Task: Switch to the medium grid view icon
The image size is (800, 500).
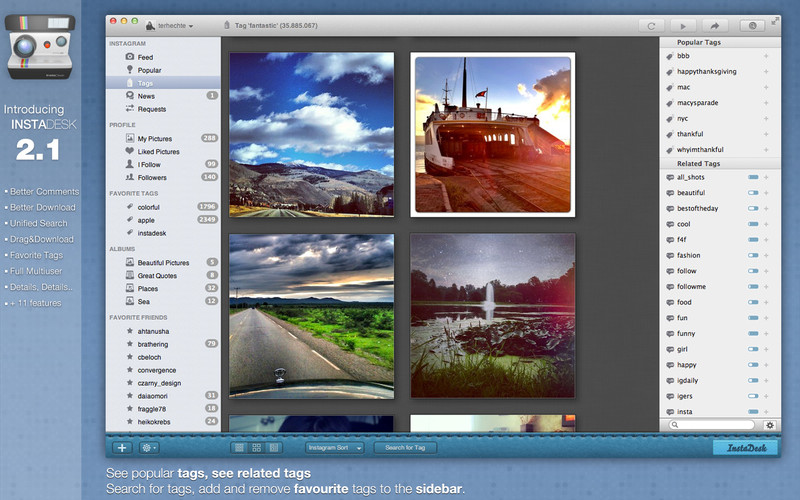Action: [x=256, y=448]
